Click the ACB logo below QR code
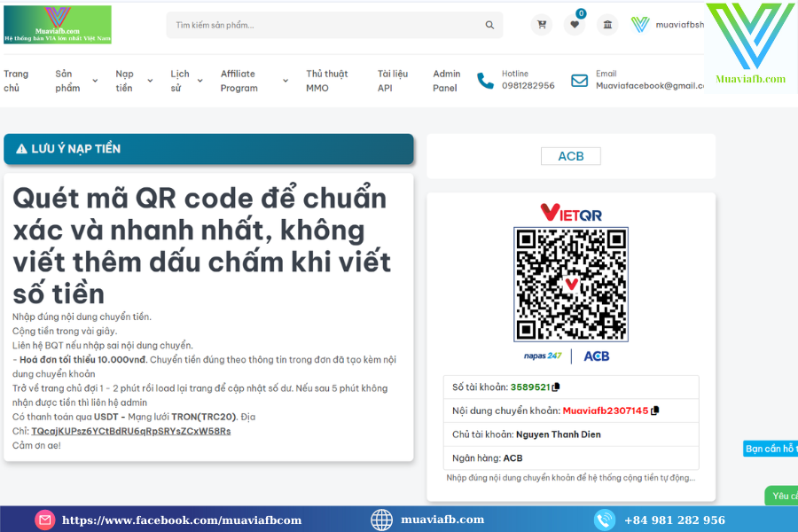The width and height of the screenshot is (798, 532). [x=597, y=356]
